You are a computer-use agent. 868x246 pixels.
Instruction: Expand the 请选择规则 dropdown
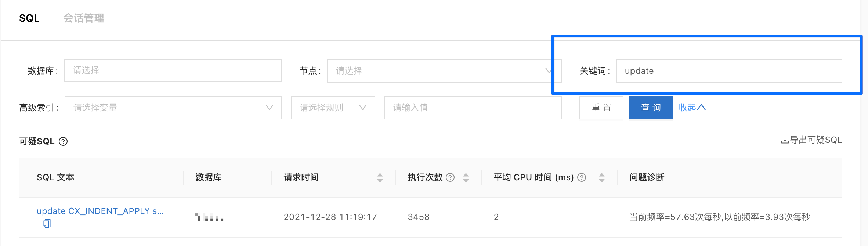333,108
